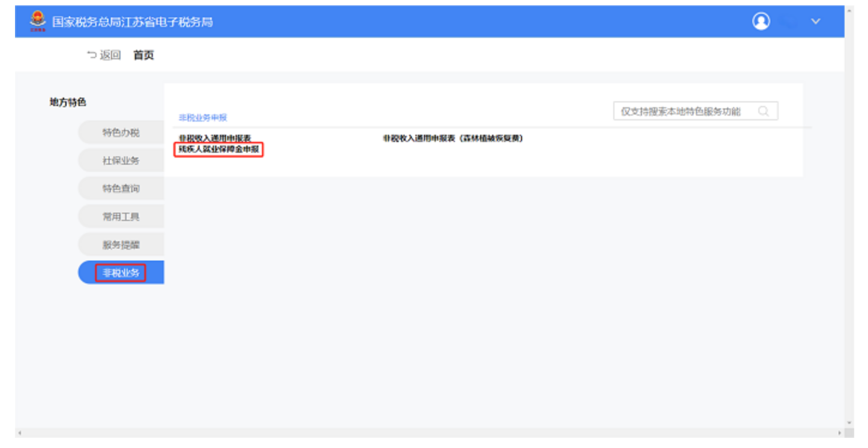
Task: Open the user profile avatar icon
Action: click(x=761, y=22)
